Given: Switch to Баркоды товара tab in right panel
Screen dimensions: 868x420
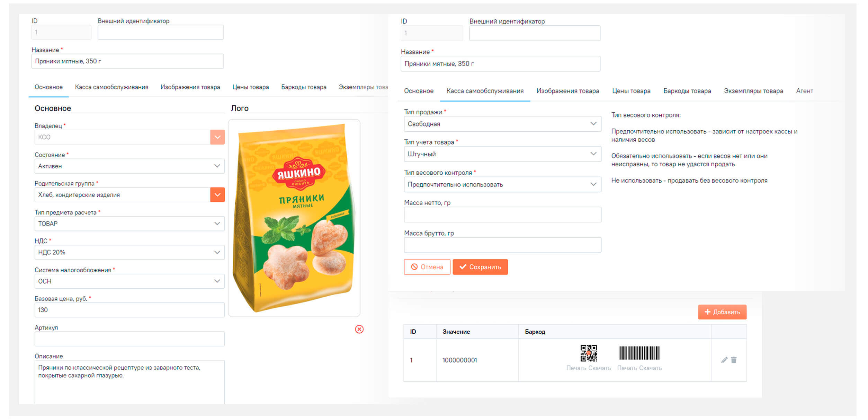Looking at the screenshot, I should coord(687,91).
